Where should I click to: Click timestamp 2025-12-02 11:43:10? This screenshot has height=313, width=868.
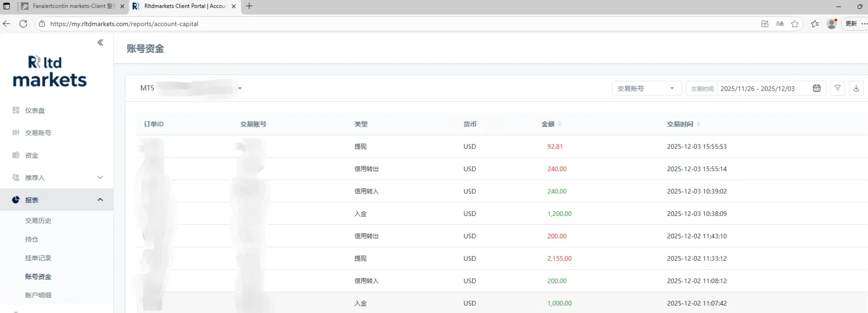click(696, 236)
